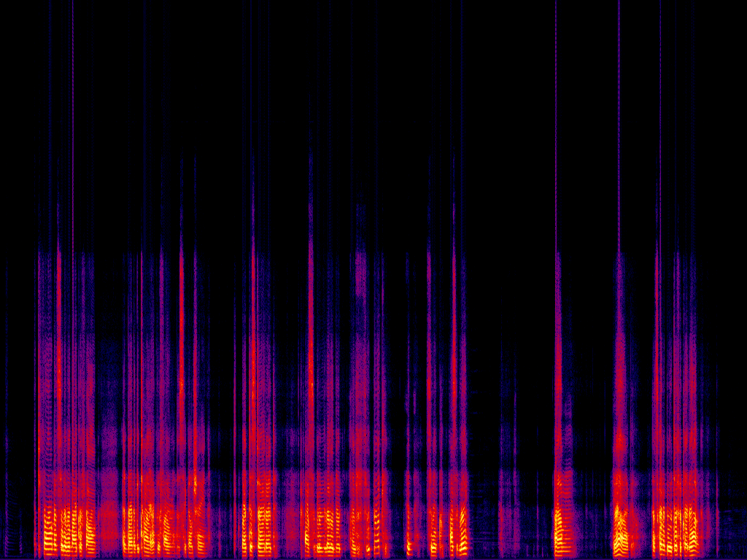This screenshot has height=560, width=747.
Task: Select the faint vertical line at the far right edge
Action: pos(717,452)
